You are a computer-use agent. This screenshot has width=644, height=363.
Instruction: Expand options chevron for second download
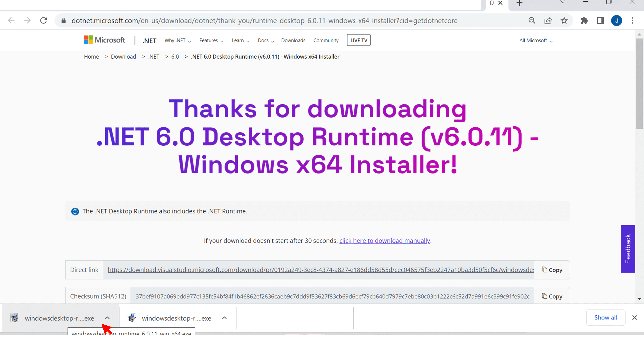[x=224, y=318]
